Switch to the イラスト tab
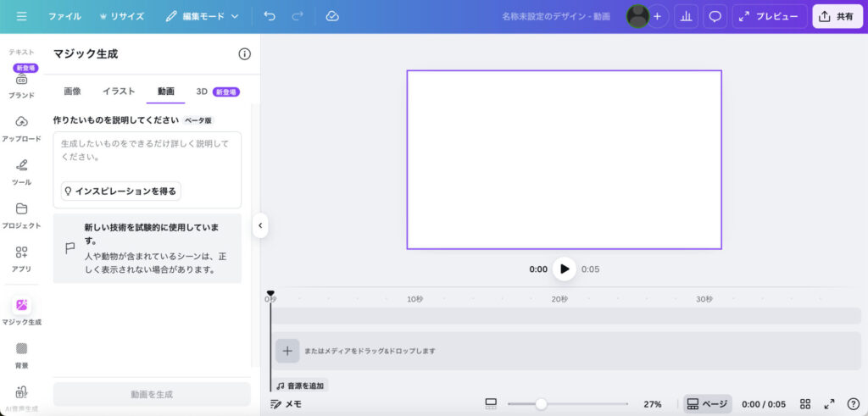This screenshot has height=416, width=868. (x=119, y=91)
